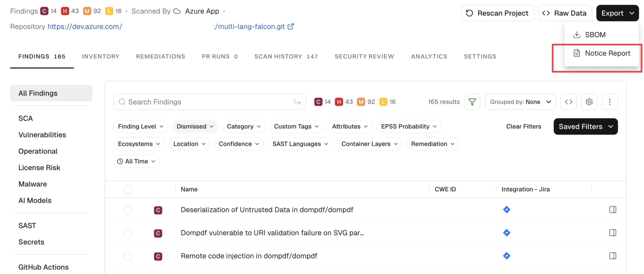Click the Jira icon for Dompdf URI validation row
Image resolution: width=644 pixels, height=274 pixels.
tap(507, 233)
